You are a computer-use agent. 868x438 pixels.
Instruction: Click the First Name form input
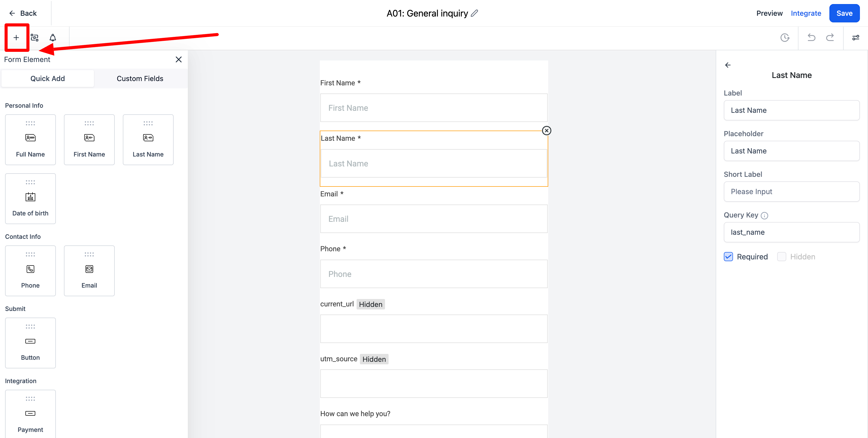[x=434, y=108]
